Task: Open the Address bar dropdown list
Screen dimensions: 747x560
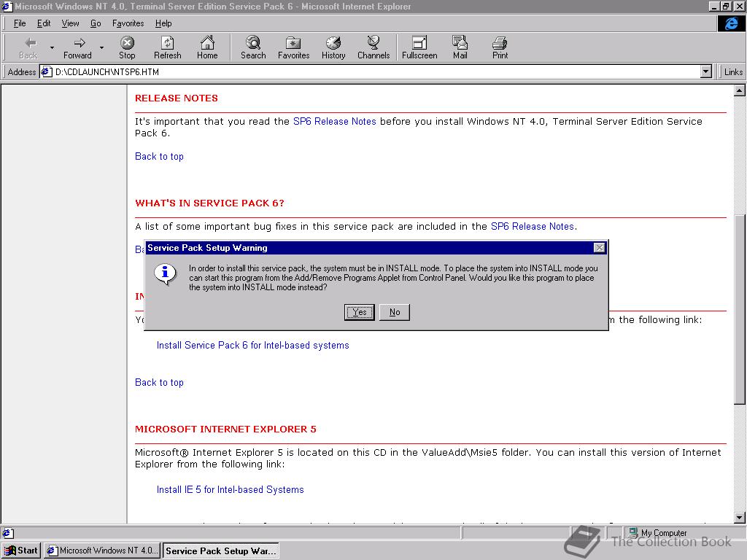Action: click(x=706, y=72)
